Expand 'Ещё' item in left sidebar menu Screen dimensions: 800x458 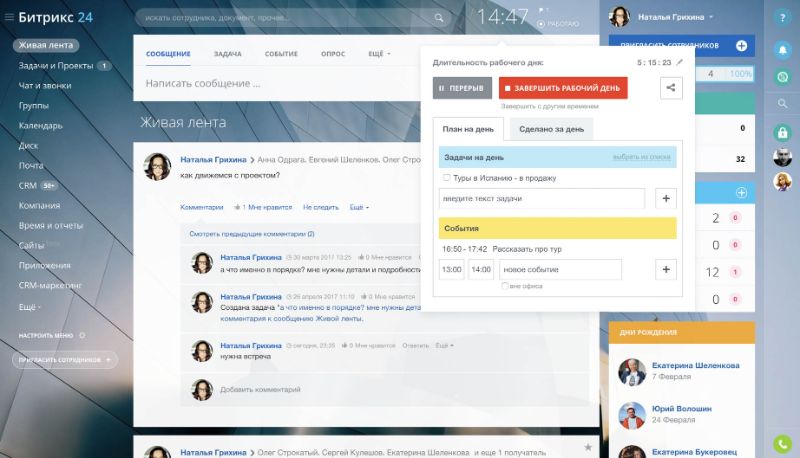coord(30,307)
